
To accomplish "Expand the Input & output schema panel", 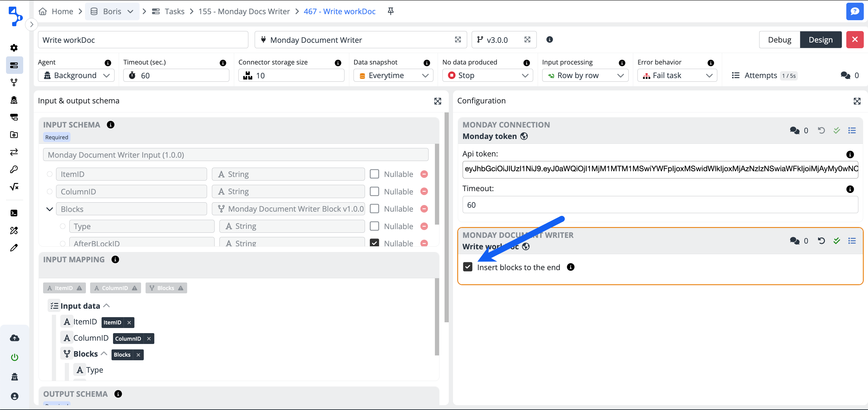I will [437, 101].
